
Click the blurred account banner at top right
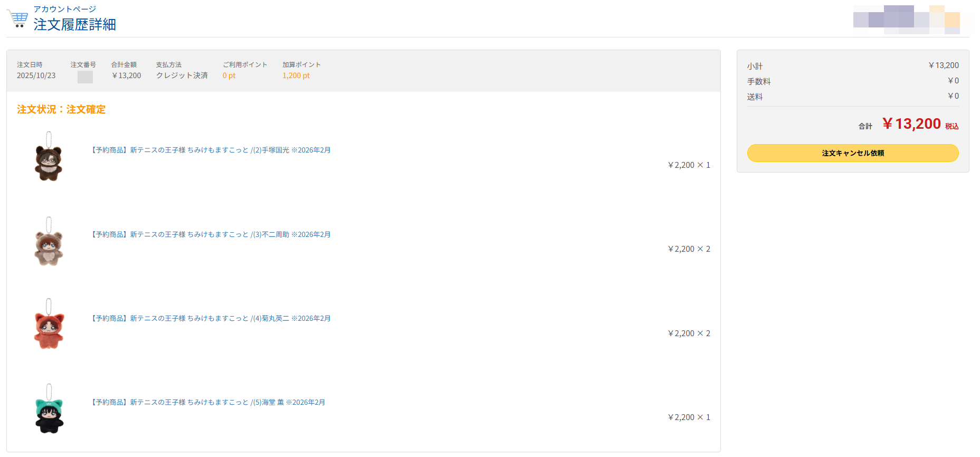(906, 20)
